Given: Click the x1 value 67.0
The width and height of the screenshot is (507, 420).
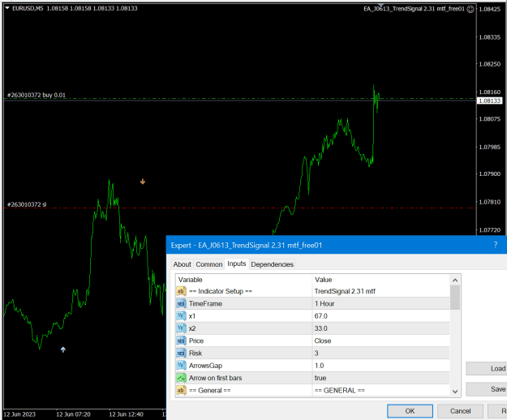Looking at the screenshot, I should [x=320, y=316].
